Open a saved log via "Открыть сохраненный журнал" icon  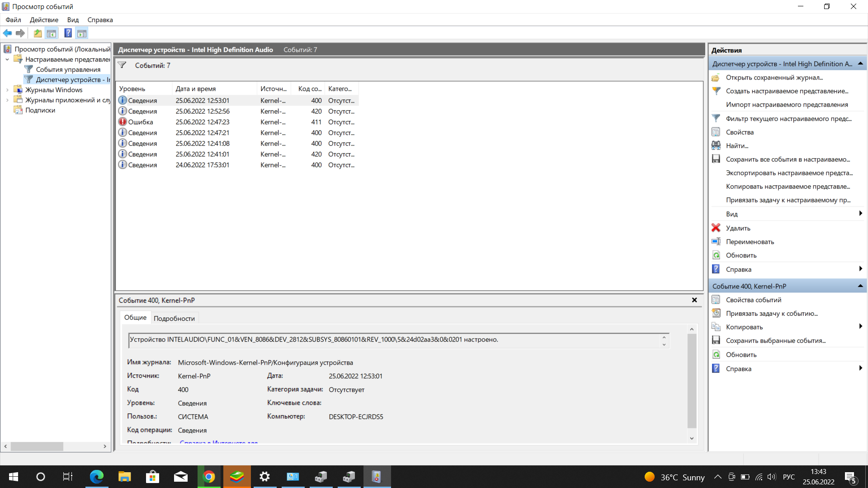[716, 77]
